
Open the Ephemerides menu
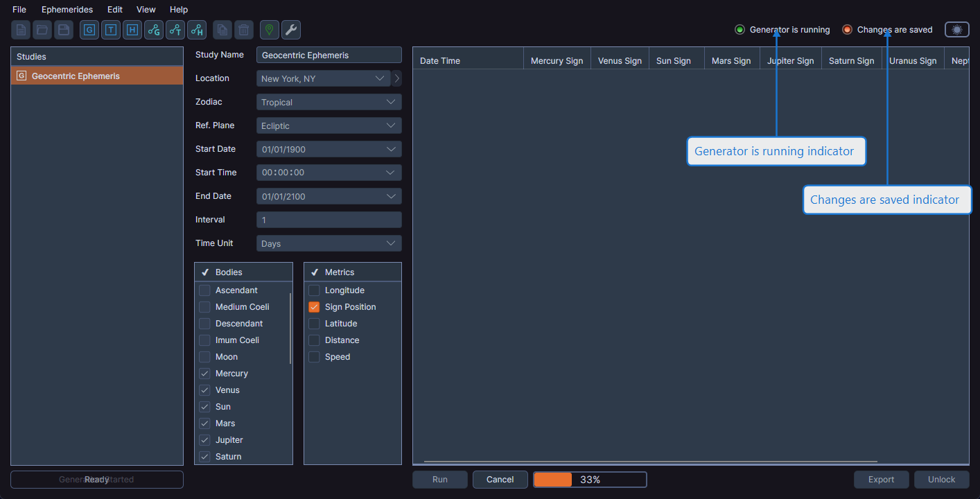pos(67,9)
